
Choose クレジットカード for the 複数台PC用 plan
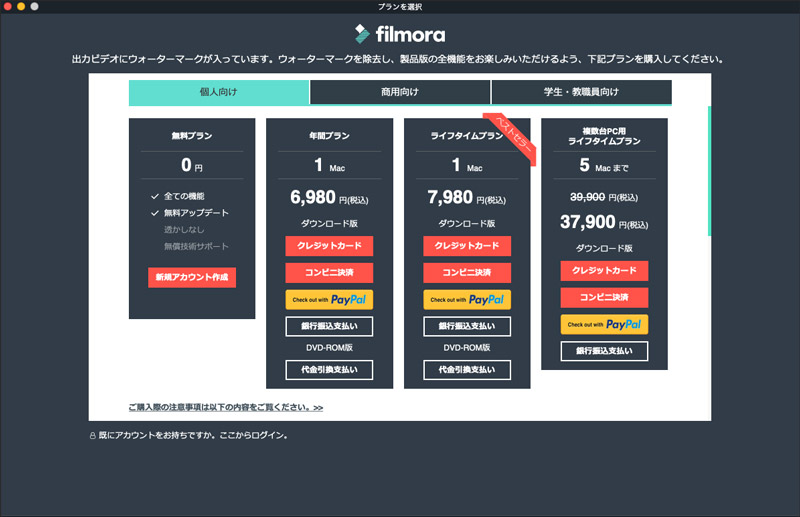pos(604,270)
